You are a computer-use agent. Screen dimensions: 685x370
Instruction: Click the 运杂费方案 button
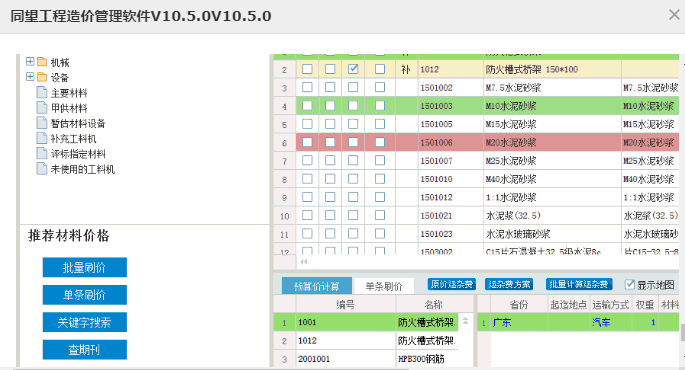[x=509, y=284]
